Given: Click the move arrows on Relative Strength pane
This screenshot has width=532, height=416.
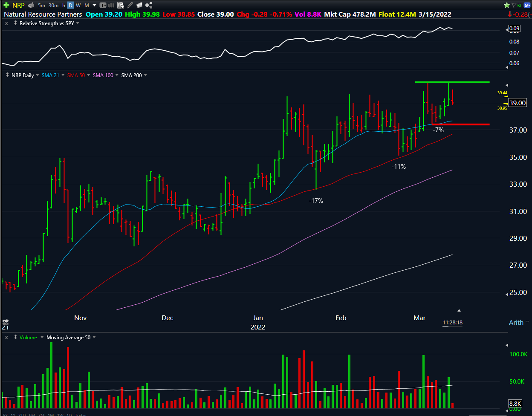Looking at the screenshot, I should [15, 23].
